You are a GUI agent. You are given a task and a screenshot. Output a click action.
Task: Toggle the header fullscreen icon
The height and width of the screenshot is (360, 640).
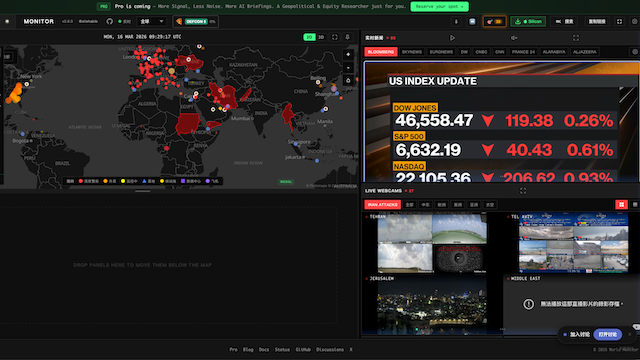click(619, 22)
